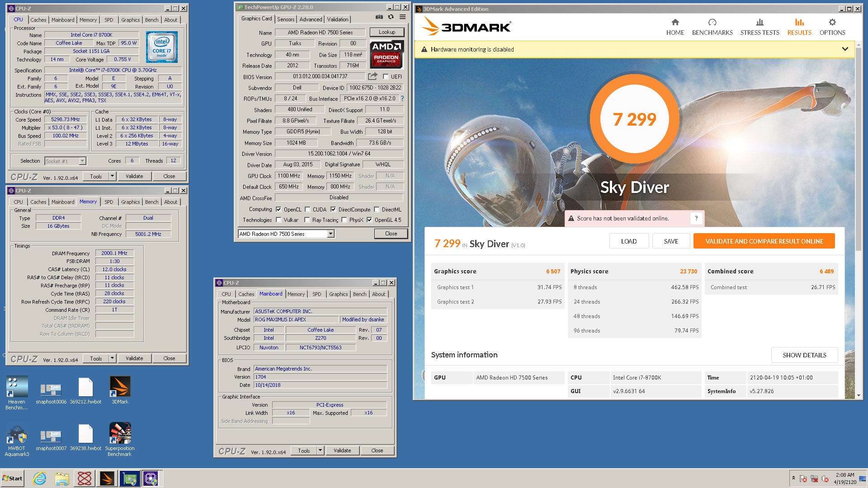Image resolution: width=868 pixels, height=488 pixels.
Task: Toggle the OpenCL checkbox
Action: (x=278, y=209)
